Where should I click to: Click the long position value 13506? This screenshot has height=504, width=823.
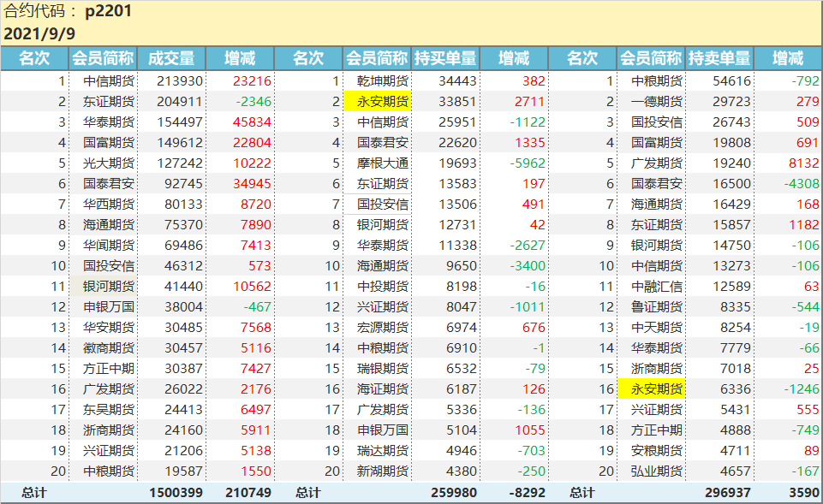[457, 204]
